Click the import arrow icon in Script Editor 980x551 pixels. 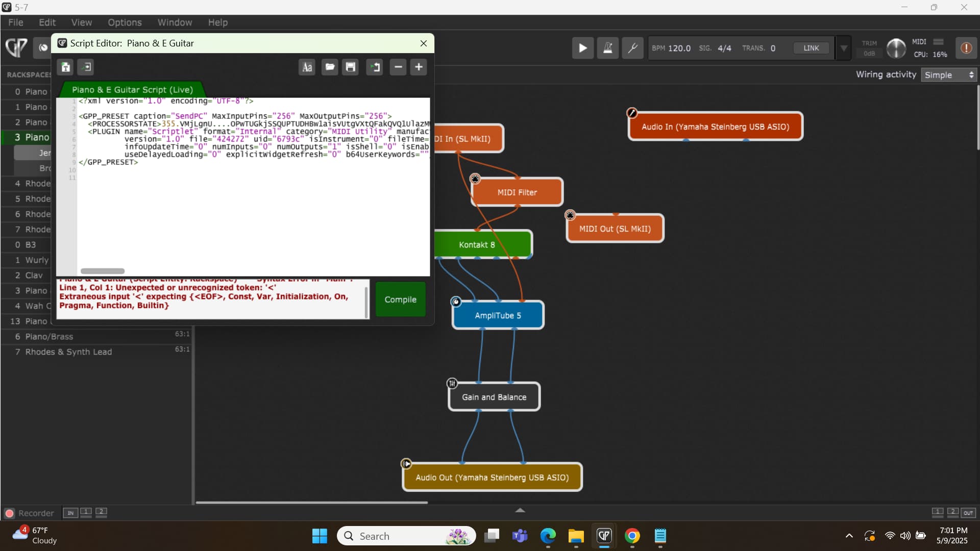tap(86, 67)
